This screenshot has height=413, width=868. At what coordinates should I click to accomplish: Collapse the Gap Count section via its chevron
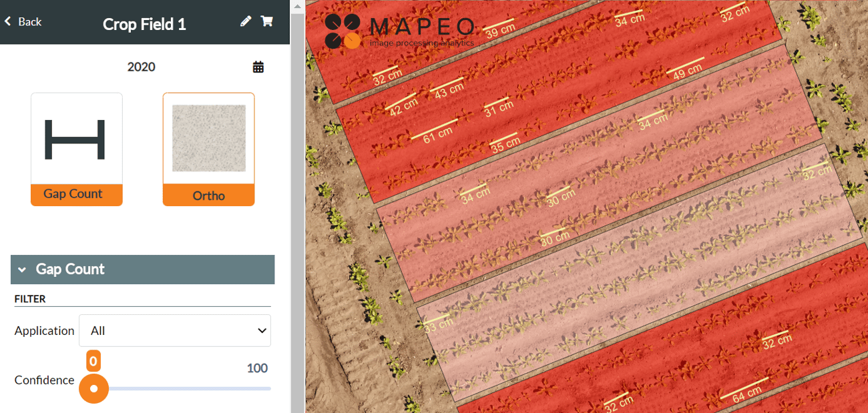click(21, 270)
